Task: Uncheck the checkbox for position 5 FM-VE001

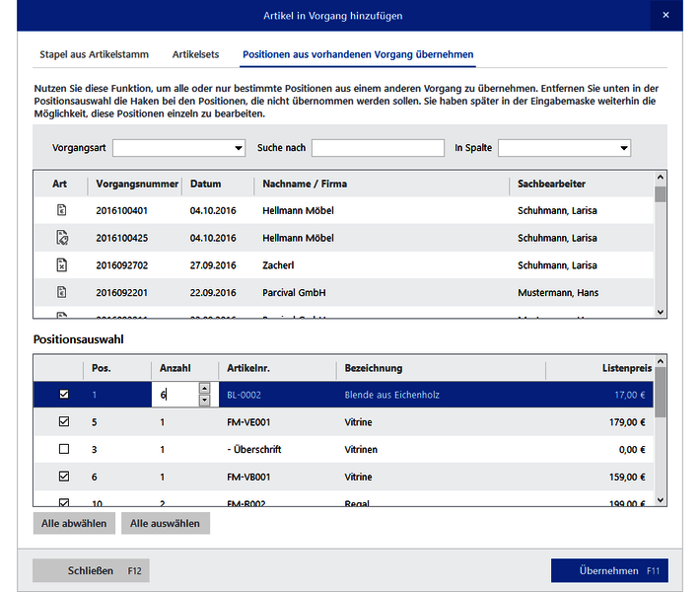Action: pyautogui.click(x=64, y=421)
